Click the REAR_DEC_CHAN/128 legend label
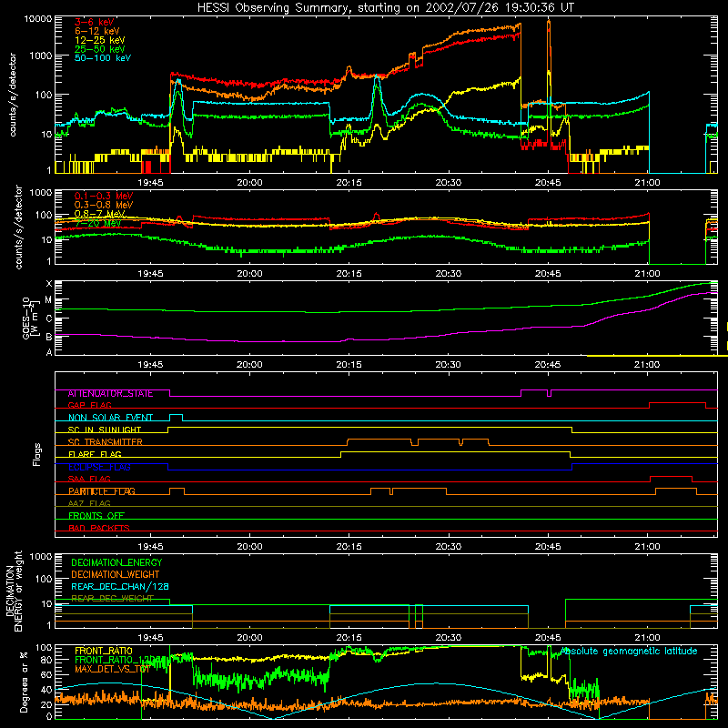This screenshot has height=728, width=728. click(120, 587)
